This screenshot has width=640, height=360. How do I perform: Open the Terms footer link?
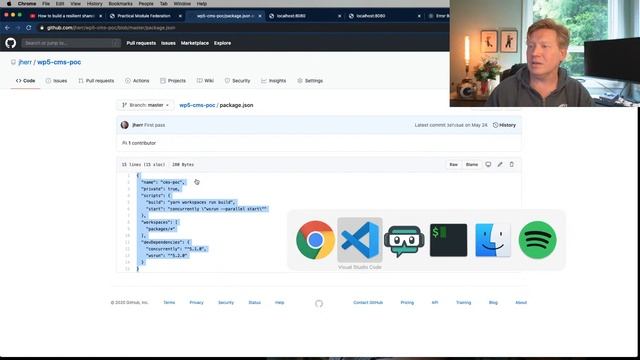pyautogui.click(x=169, y=302)
